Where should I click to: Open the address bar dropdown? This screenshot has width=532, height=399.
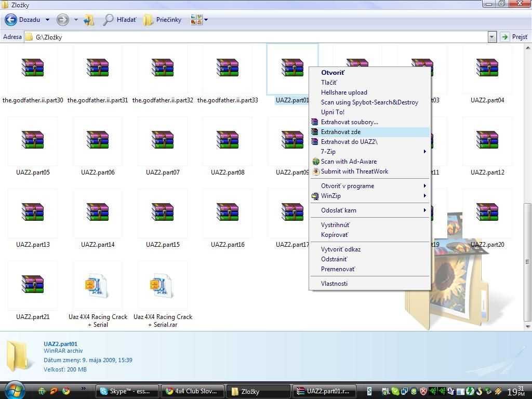click(x=492, y=37)
